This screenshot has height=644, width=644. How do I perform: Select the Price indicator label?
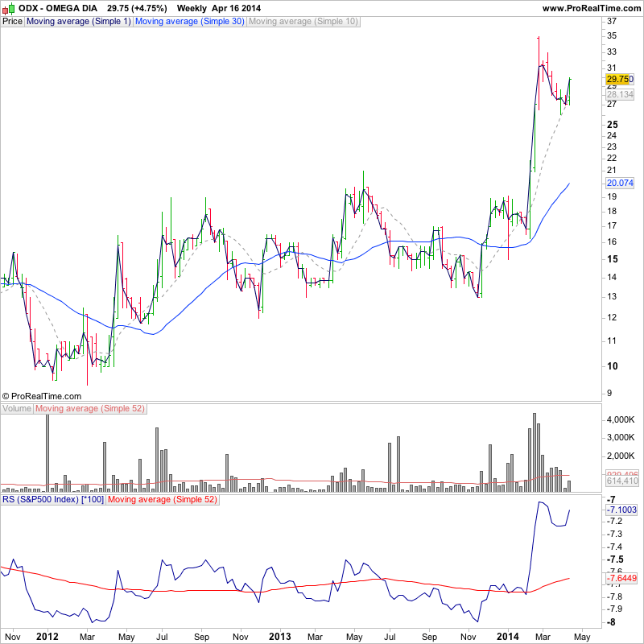(x=13, y=22)
